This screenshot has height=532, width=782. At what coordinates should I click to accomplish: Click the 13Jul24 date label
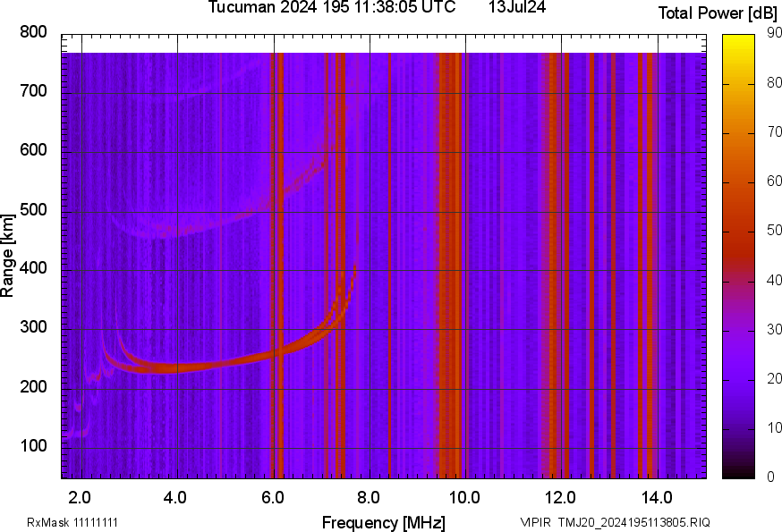click(x=516, y=7)
